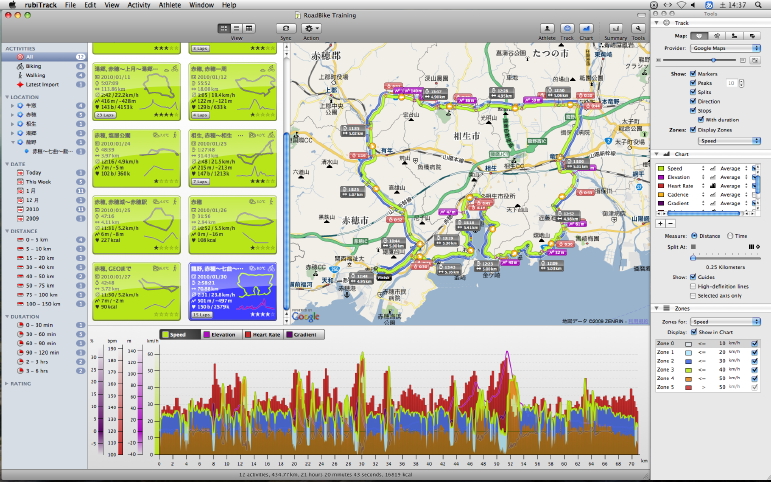Collapse the DATE group in sidebar
Screen dimensions: 771x482
(x=7, y=164)
